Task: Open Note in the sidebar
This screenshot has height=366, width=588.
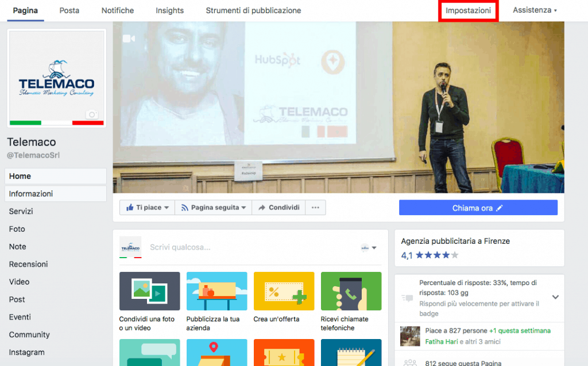Action: click(18, 247)
